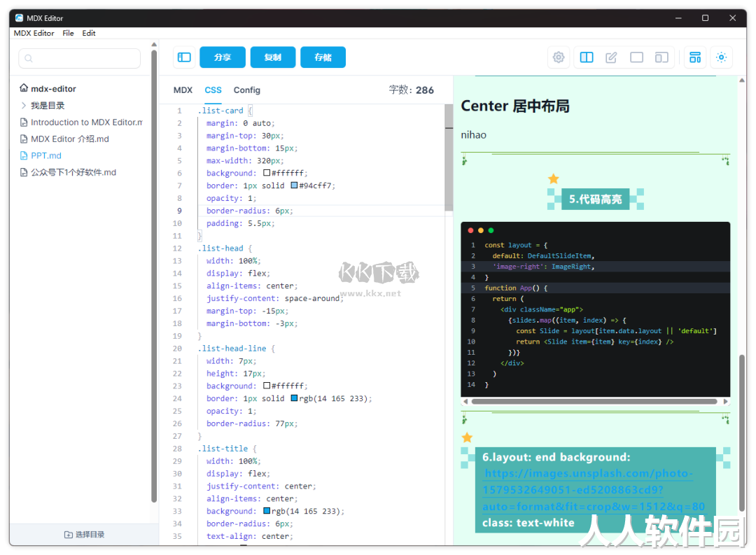
Task: Click the 存储 save button
Action: tap(323, 57)
